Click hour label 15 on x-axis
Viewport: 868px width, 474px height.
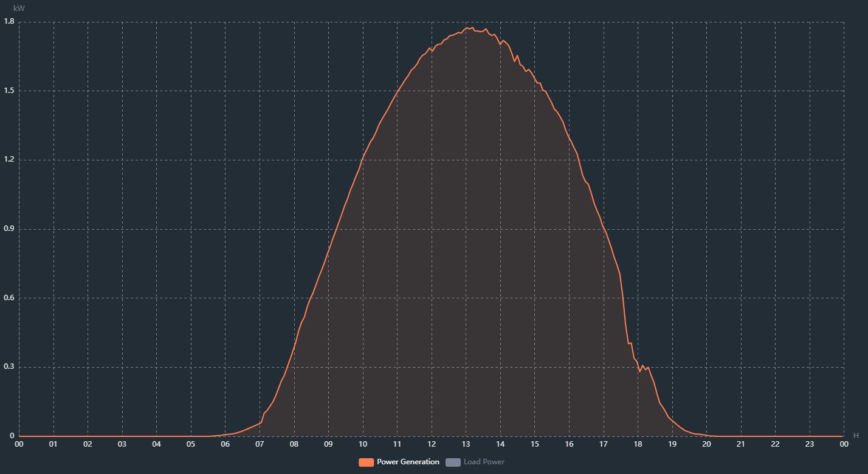coord(535,444)
